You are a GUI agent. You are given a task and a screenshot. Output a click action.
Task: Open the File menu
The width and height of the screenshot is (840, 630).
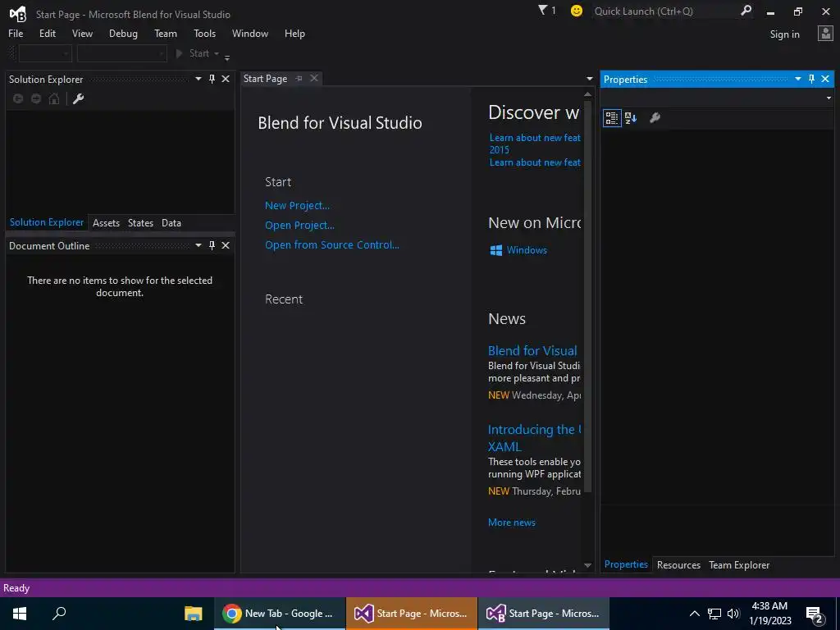[x=16, y=33]
